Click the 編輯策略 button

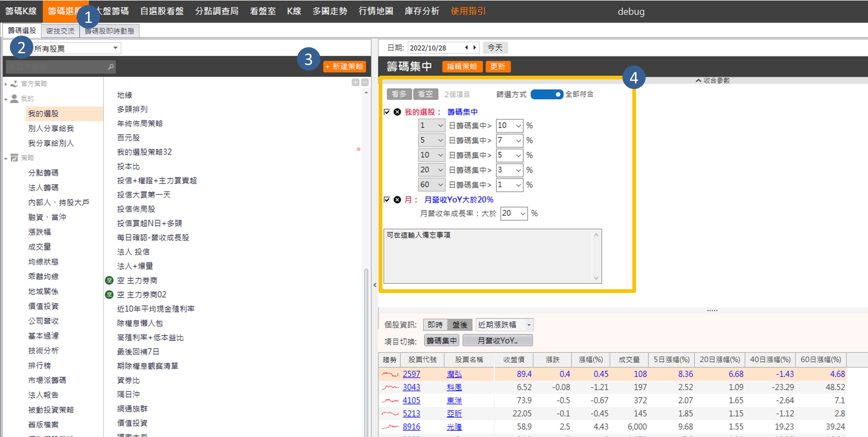[462, 66]
